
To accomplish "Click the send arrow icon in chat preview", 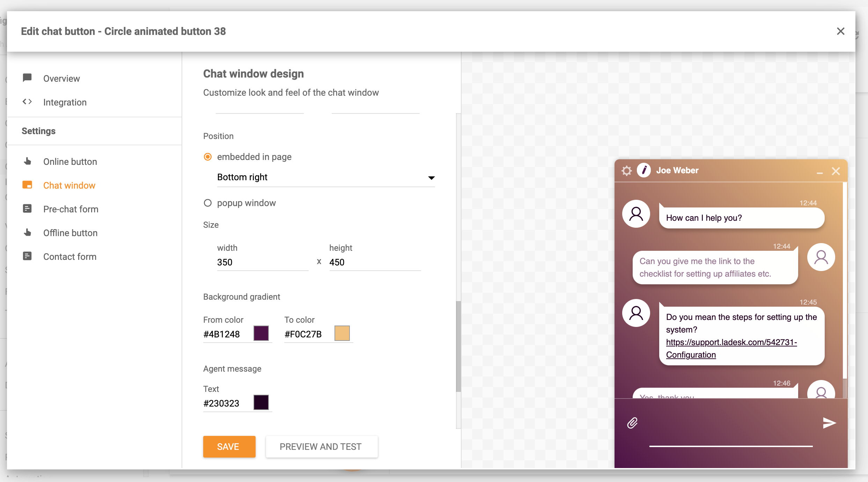I will pyautogui.click(x=830, y=423).
